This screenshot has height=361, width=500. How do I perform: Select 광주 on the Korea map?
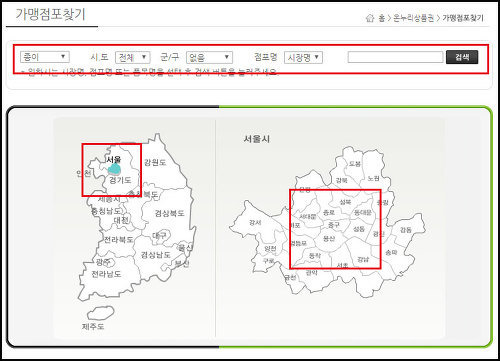coord(103,262)
